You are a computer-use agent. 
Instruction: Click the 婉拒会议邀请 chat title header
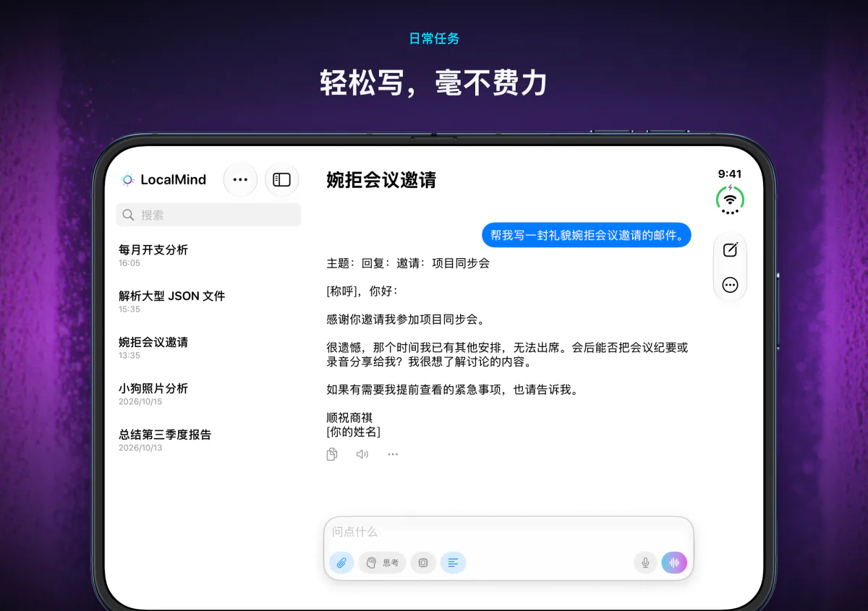(381, 179)
